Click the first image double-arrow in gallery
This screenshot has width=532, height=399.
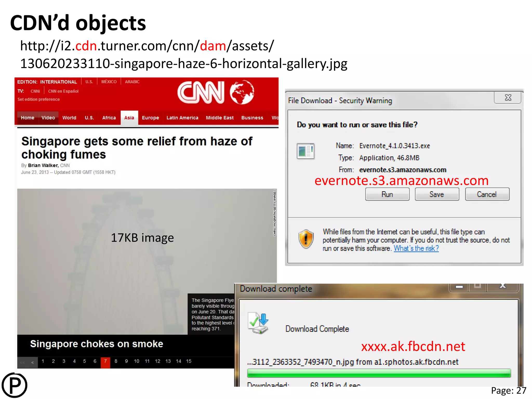(x=22, y=362)
